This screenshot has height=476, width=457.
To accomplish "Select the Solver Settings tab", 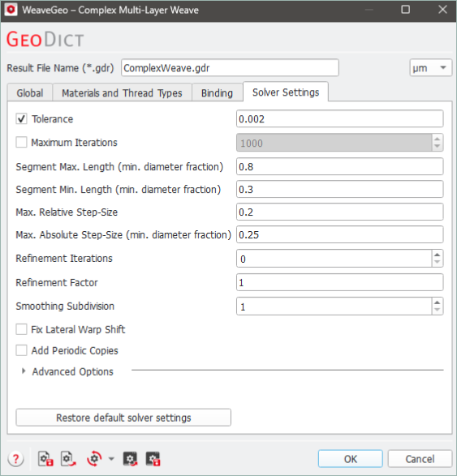I will (286, 92).
